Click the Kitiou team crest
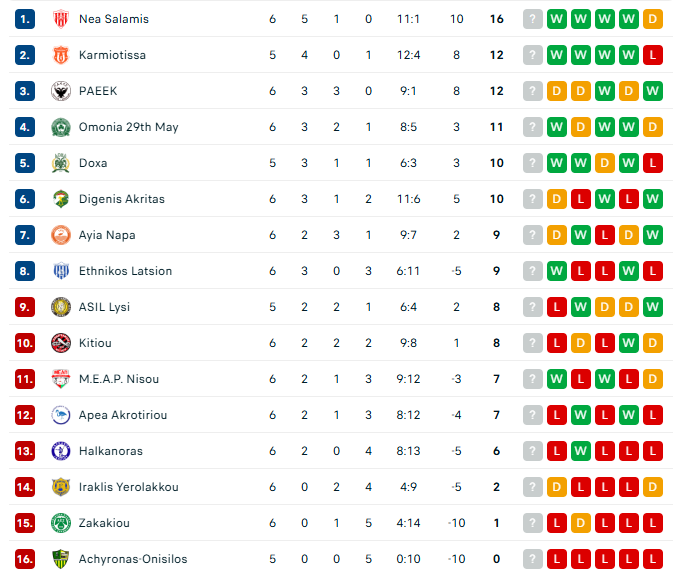Viewport: 679px width, 576px height. tap(60, 343)
